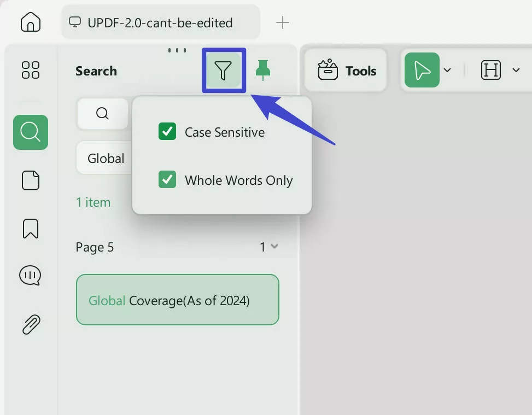The image size is (532, 415).
Task: Open a new tab with plus icon
Action: [x=282, y=23]
